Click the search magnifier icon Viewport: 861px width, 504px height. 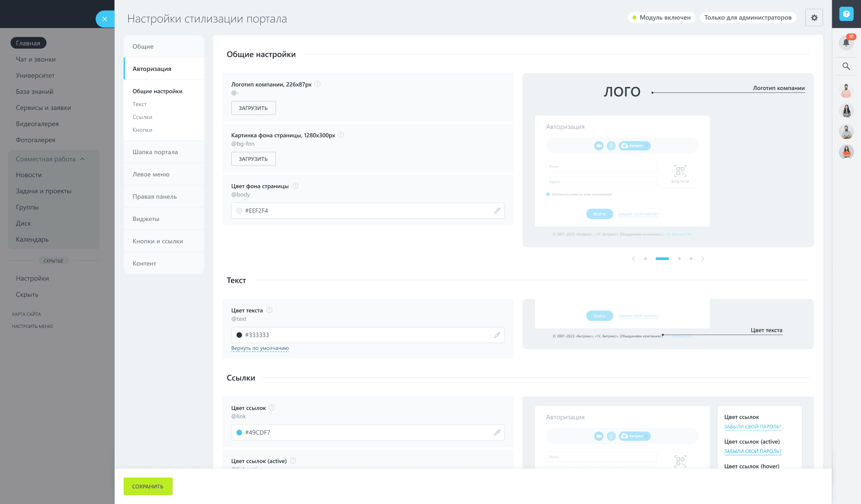[846, 66]
